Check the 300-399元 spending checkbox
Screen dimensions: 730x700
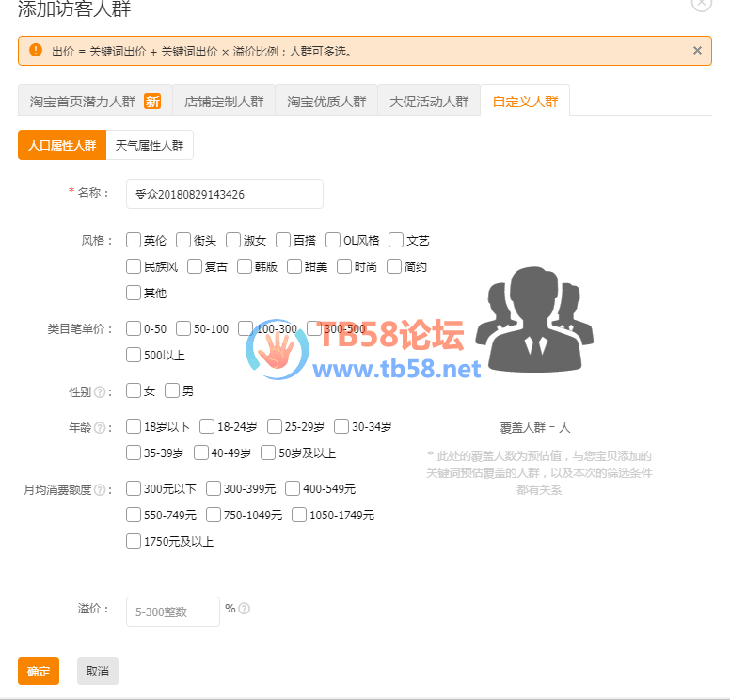[x=214, y=488]
